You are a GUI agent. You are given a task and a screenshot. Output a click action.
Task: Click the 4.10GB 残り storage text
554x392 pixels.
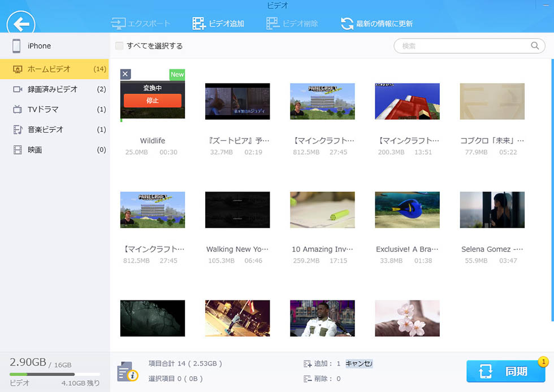pyautogui.click(x=80, y=383)
